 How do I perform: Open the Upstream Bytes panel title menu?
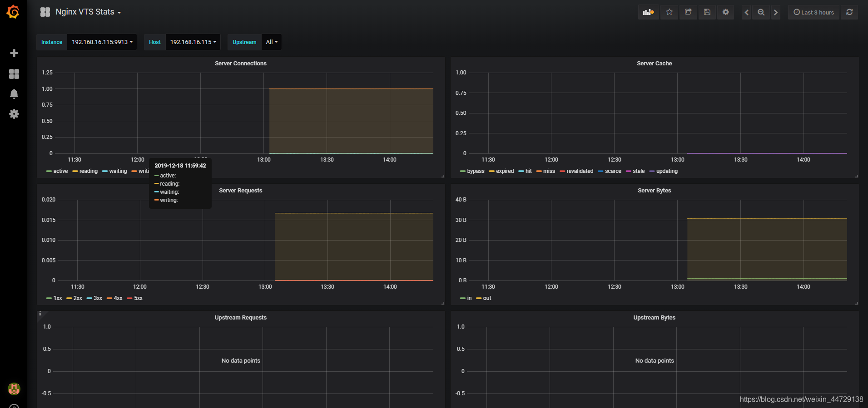[654, 318]
